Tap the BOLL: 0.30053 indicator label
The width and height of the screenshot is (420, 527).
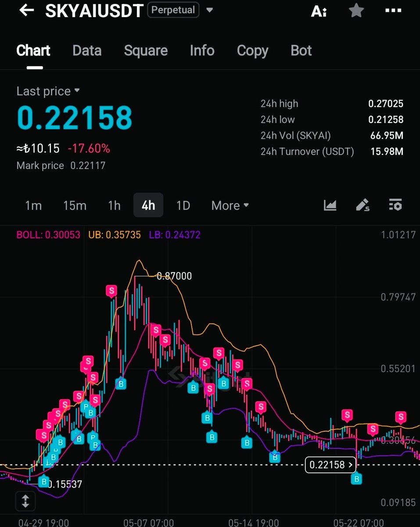click(48, 235)
